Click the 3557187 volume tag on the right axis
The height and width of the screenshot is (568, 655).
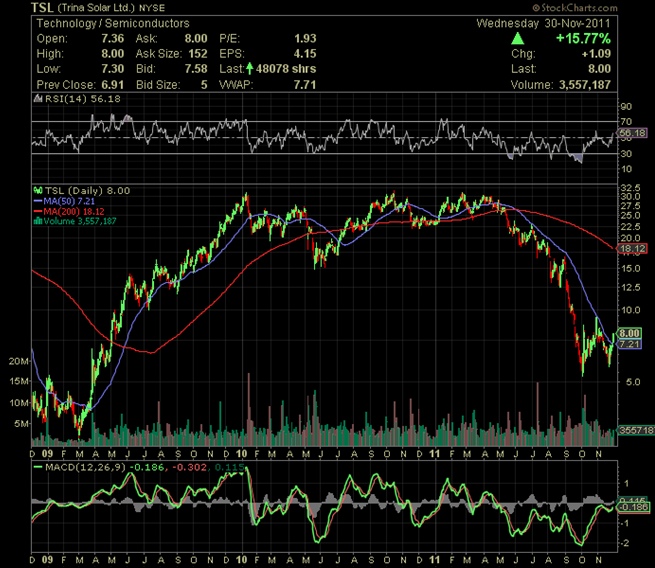point(636,430)
